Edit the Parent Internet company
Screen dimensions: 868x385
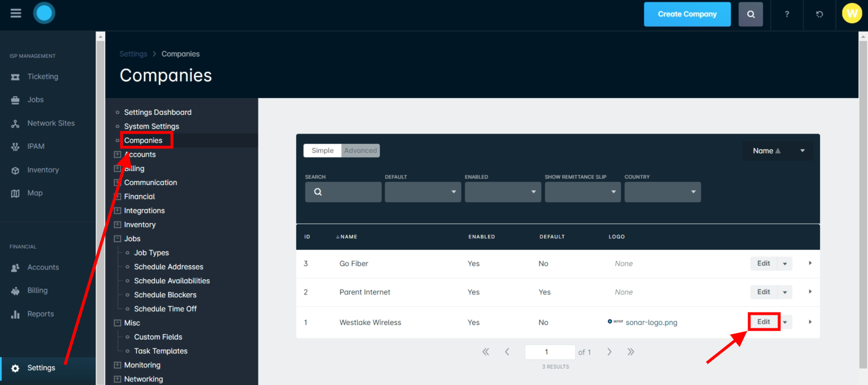(x=763, y=292)
